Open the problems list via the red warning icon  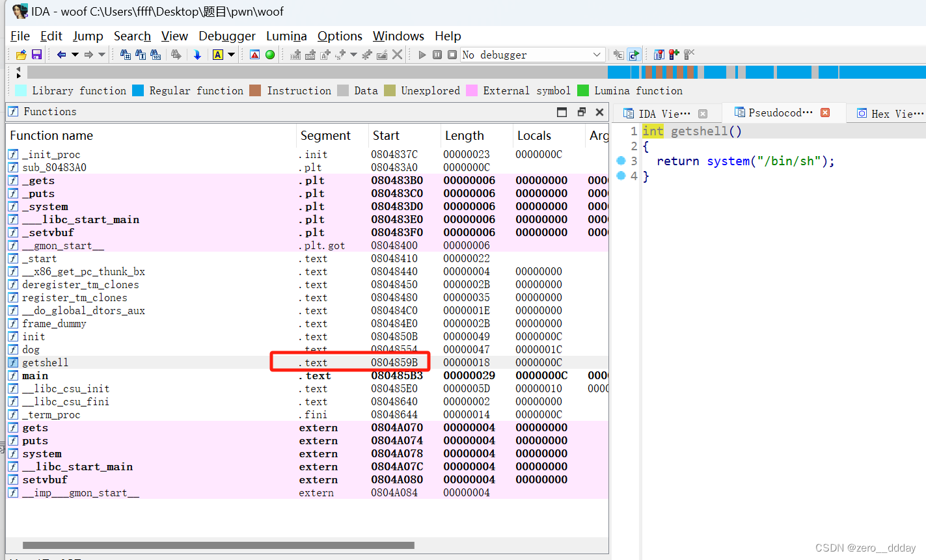tap(254, 55)
